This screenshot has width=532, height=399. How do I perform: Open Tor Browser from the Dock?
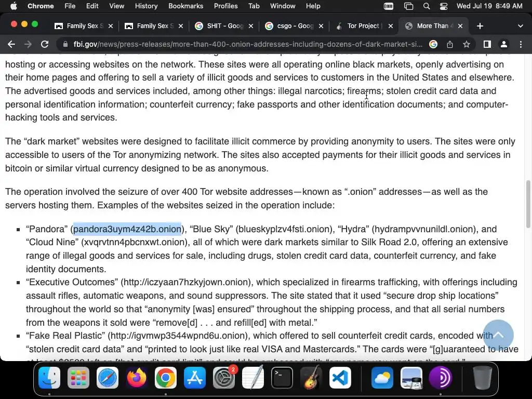441,378
